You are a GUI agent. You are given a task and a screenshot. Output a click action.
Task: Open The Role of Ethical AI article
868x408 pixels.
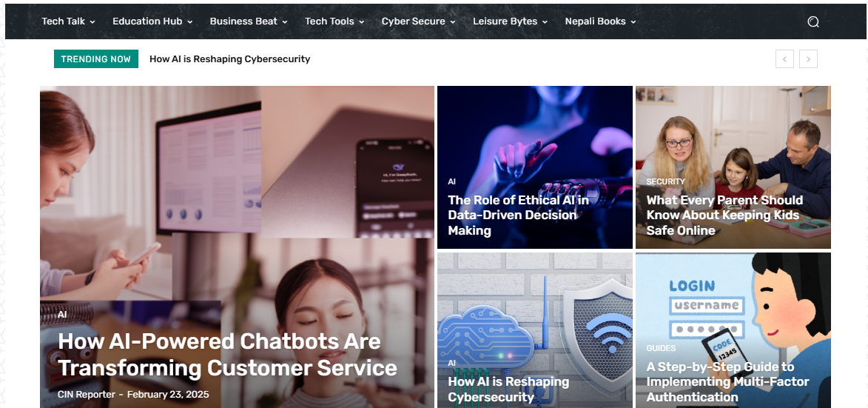coord(518,215)
